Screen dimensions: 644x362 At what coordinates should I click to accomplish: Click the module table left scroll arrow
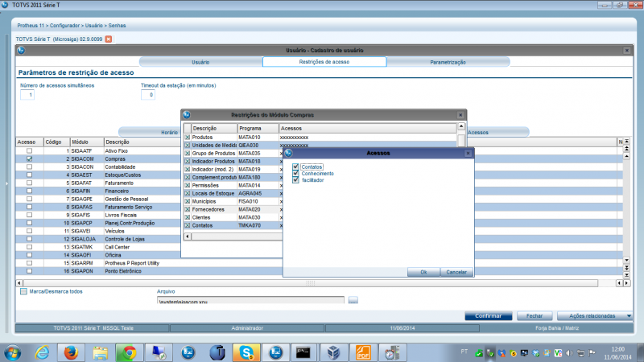[19, 283]
